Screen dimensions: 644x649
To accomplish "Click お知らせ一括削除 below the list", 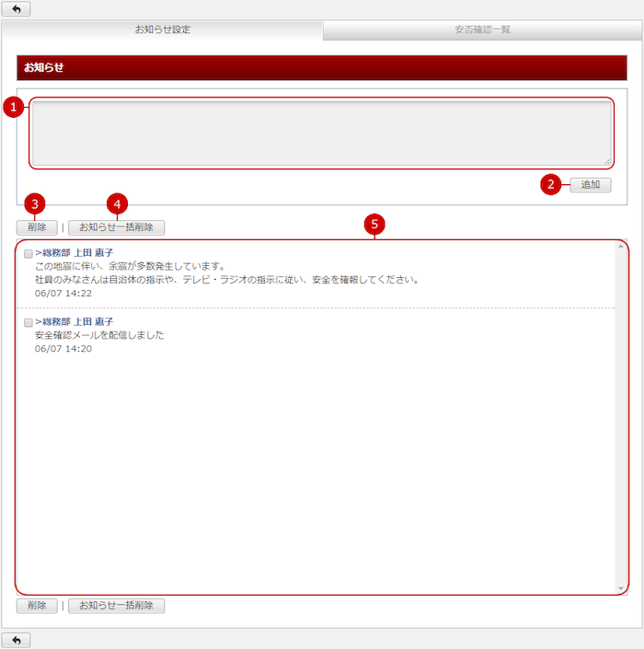I will (x=116, y=606).
